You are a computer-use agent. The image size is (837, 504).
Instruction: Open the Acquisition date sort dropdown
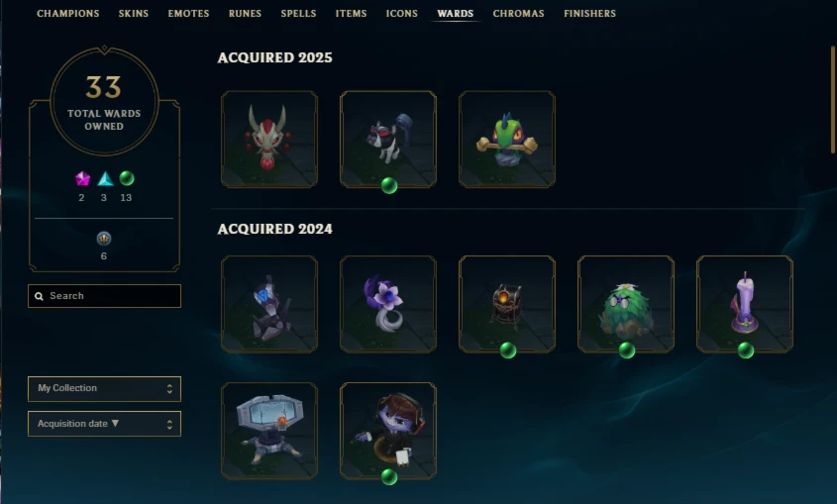point(105,424)
